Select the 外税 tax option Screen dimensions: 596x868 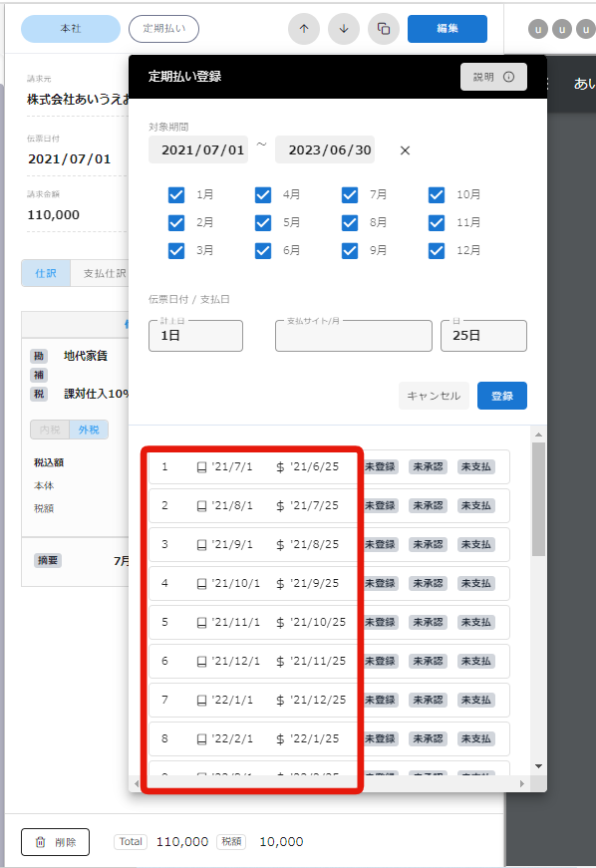point(89,430)
